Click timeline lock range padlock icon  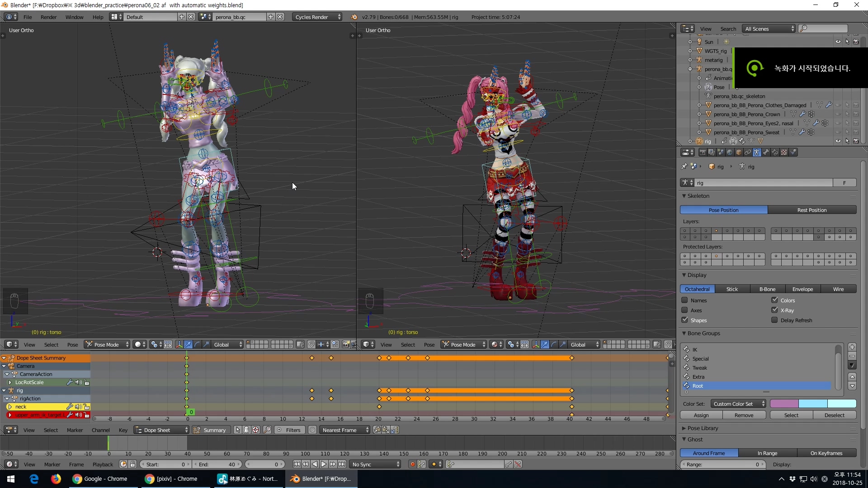132,464
